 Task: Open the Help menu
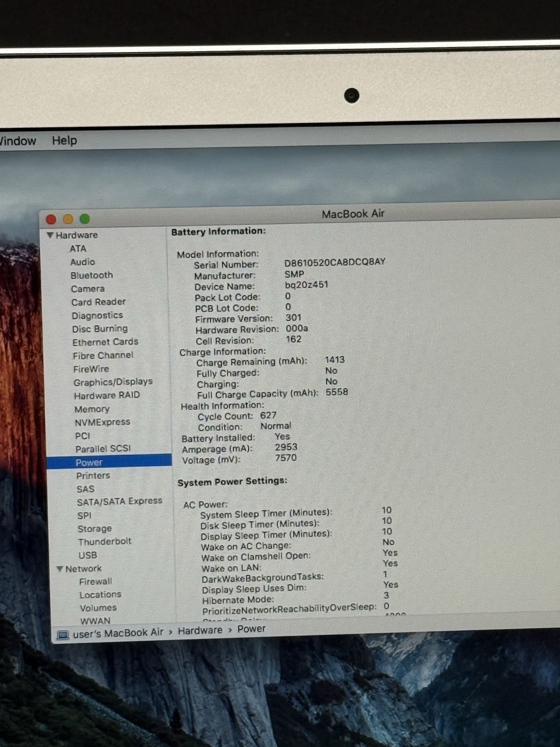click(x=64, y=141)
